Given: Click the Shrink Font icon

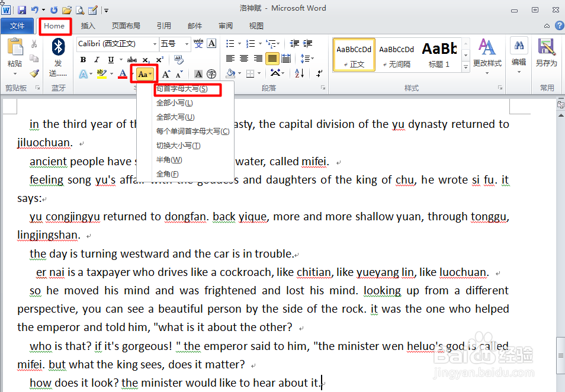Looking at the screenshot, I should coord(179,74).
